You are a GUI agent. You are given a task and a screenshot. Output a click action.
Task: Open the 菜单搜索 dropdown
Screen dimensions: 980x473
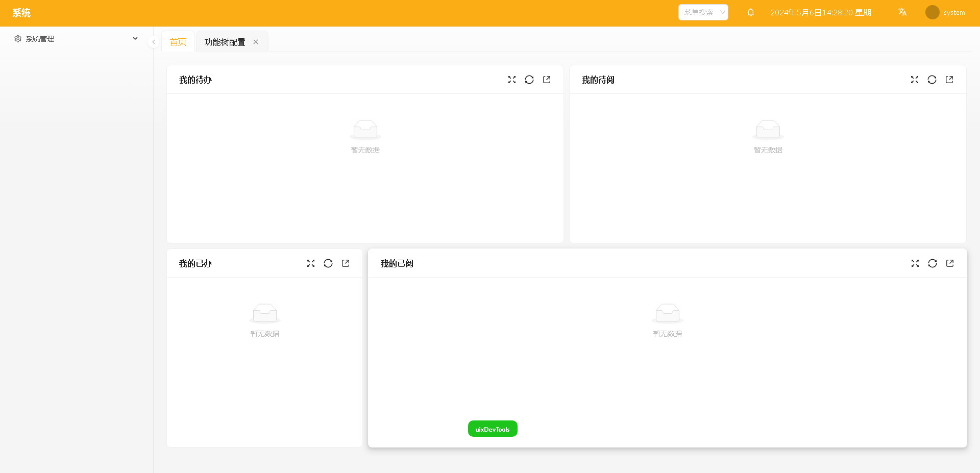click(703, 12)
